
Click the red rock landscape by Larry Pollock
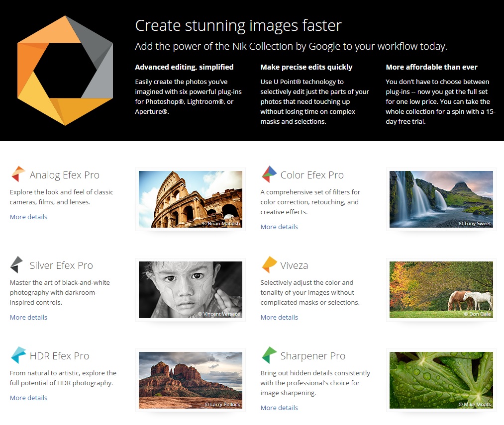(x=190, y=380)
